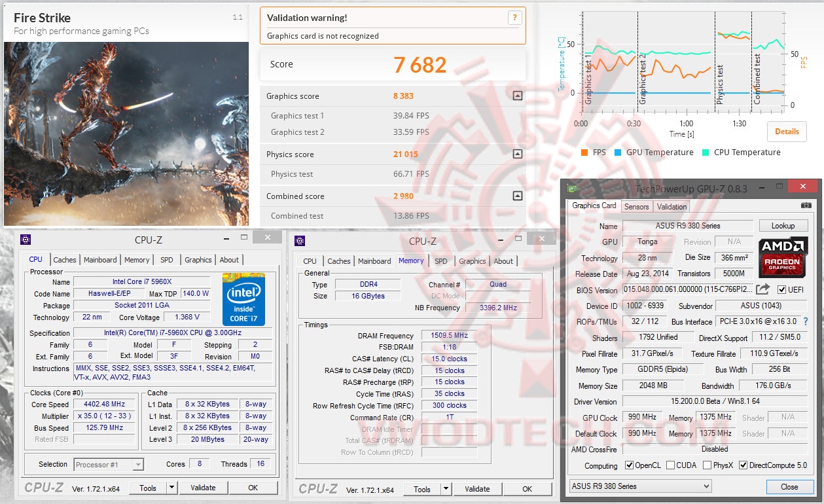Click the teal CPU Temperature legend swatch
This screenshot has width=824, height=504.
(x=706, y=153)
